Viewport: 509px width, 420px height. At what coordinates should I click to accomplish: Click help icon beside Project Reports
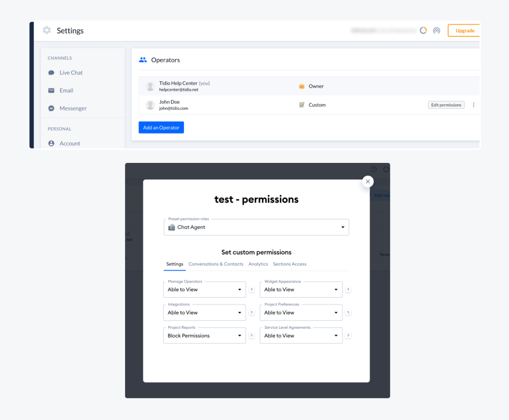(x=252, y=336)
